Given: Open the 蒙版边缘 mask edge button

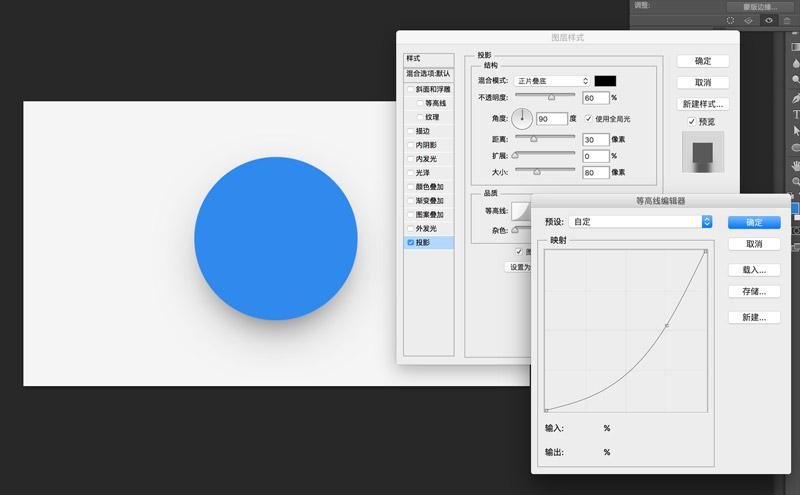Looking at the screenshot, I should click(x=760, y=7).
